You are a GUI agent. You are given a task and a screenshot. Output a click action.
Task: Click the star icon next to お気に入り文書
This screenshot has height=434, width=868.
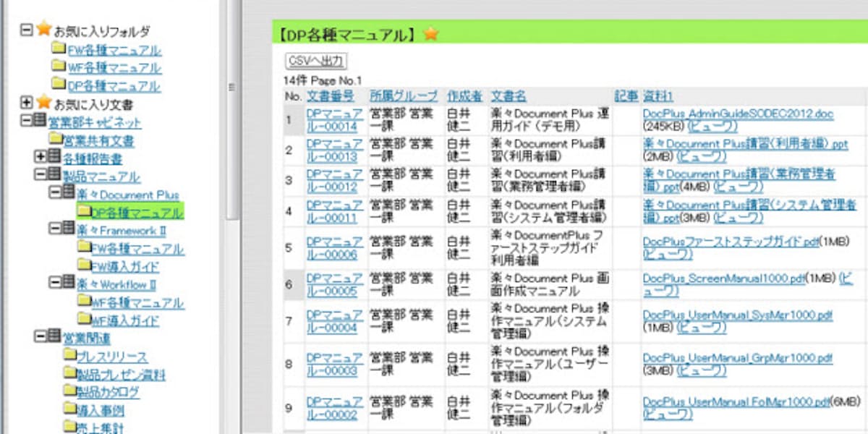tap(44, 103)
